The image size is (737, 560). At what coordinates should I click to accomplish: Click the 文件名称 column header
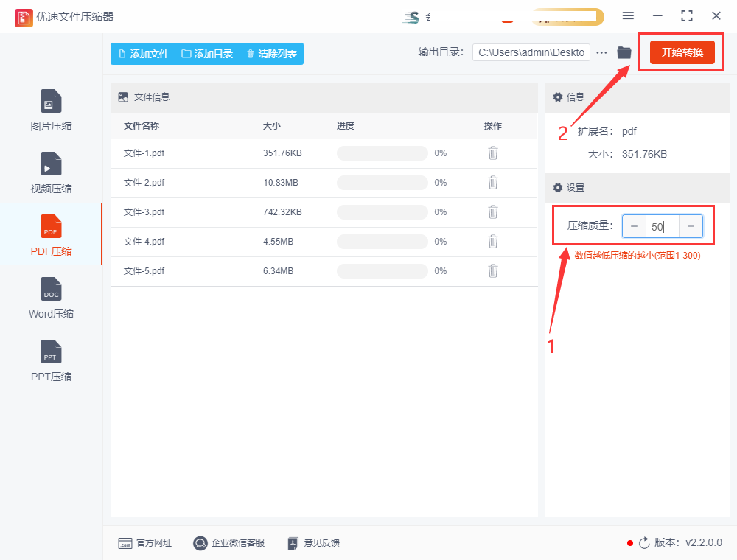(x=142, y=125)
